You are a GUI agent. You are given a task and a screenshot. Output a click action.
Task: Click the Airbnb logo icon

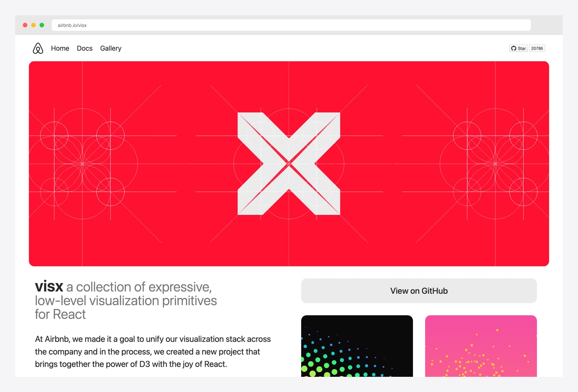38,48
